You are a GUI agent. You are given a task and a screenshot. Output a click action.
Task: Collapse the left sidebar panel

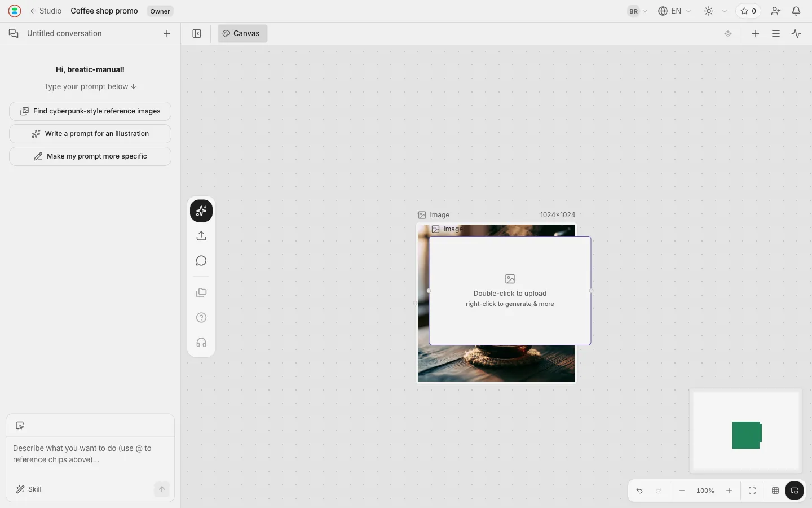pos(197,34)
